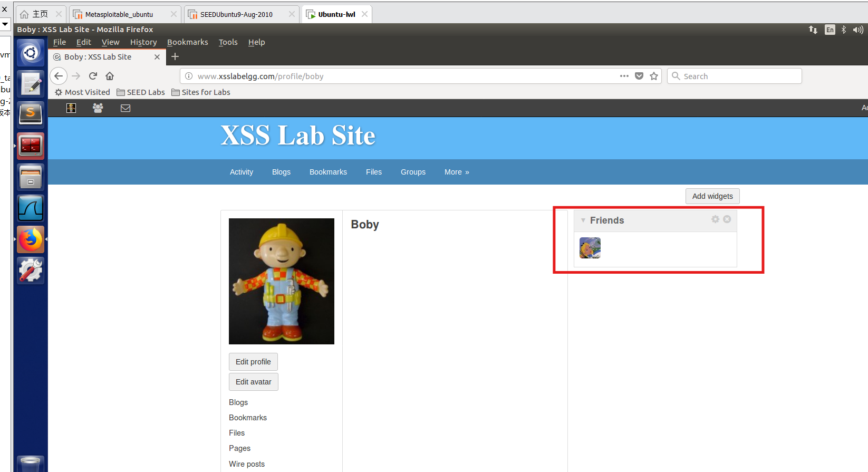Open the sound volume indicator
This screenshot has width=868, height=472.
coord(858,30)
